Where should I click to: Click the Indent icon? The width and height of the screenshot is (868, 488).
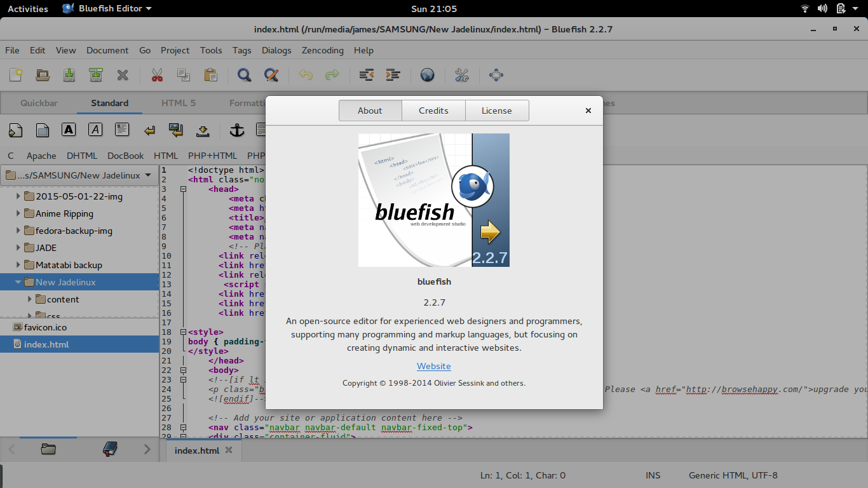(x=393, y=75)
